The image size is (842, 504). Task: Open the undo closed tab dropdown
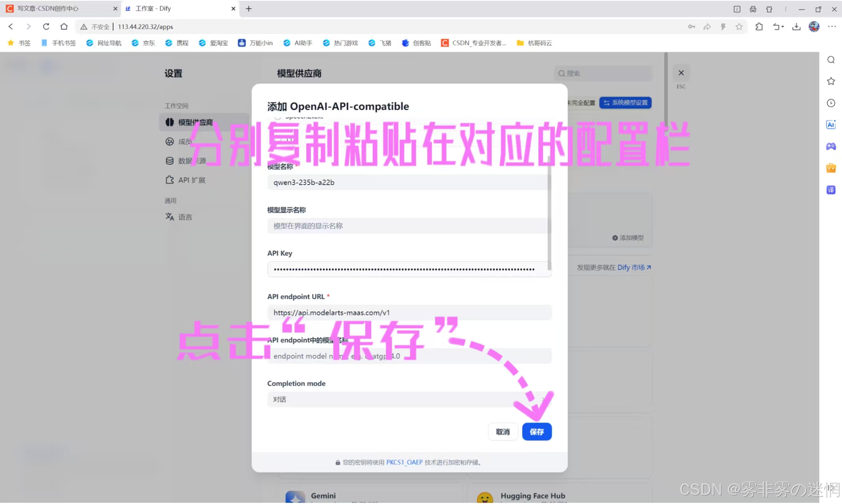[778, 27]
